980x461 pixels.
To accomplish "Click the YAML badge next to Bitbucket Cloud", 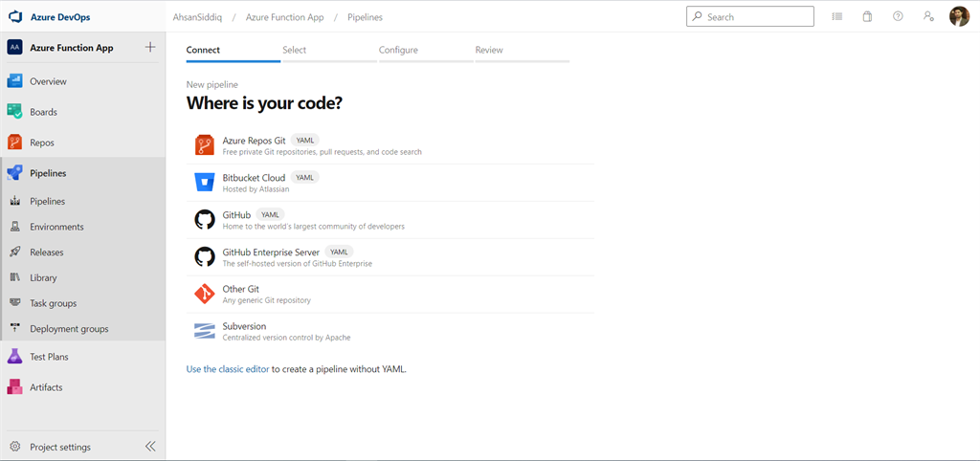I will tap(304, 177).
